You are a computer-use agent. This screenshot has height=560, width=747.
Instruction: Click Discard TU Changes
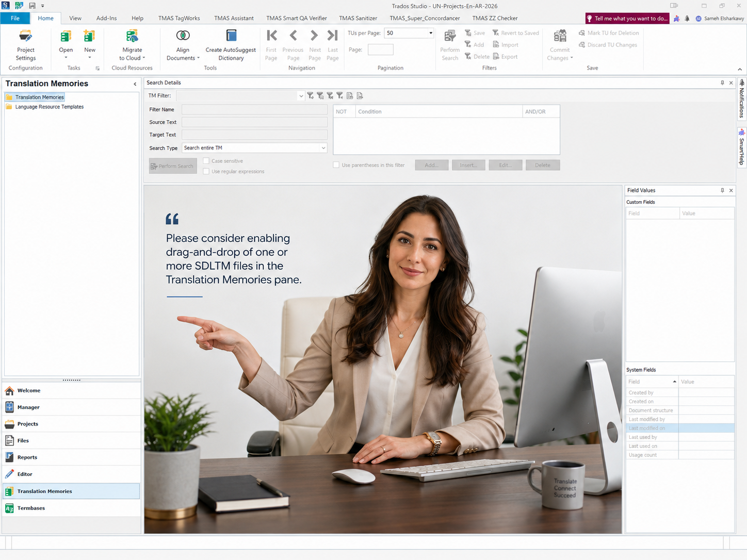coord(608,45)
